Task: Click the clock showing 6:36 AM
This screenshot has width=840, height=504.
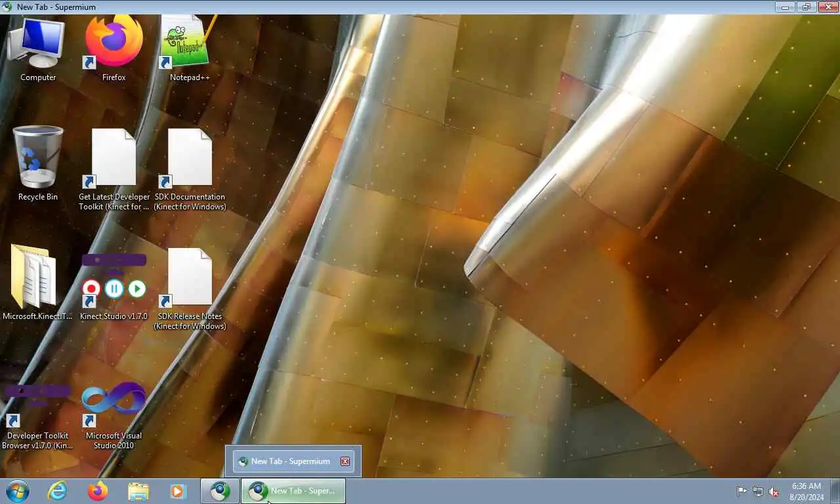Action: [807, 492]
